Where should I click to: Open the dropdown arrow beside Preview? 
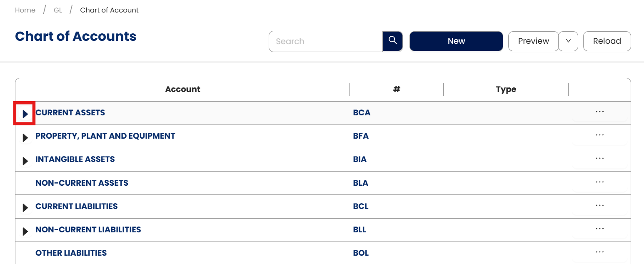pos(568,41)
